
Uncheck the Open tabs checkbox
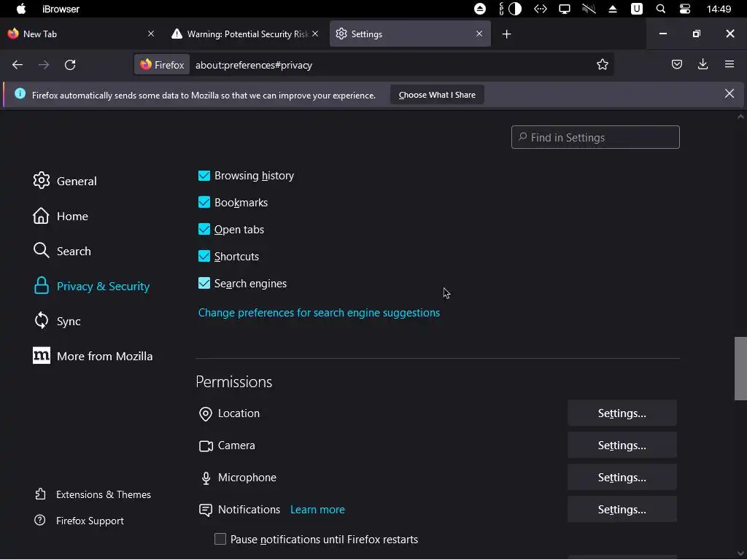pos(204,230)
